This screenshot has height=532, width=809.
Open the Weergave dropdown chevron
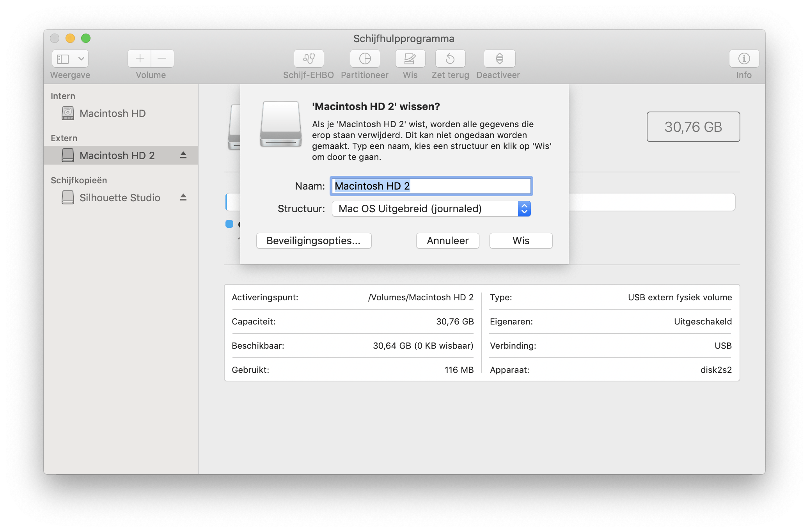pos(81,59)
